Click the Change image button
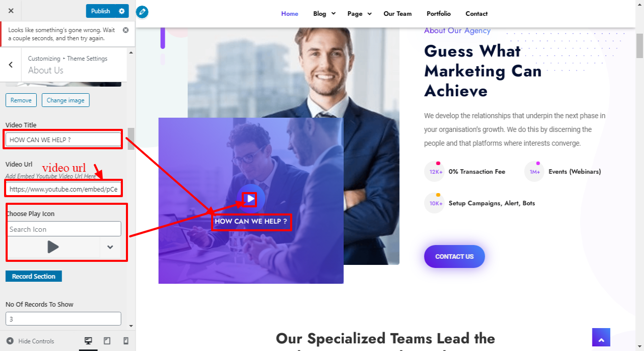 point(66,100)
